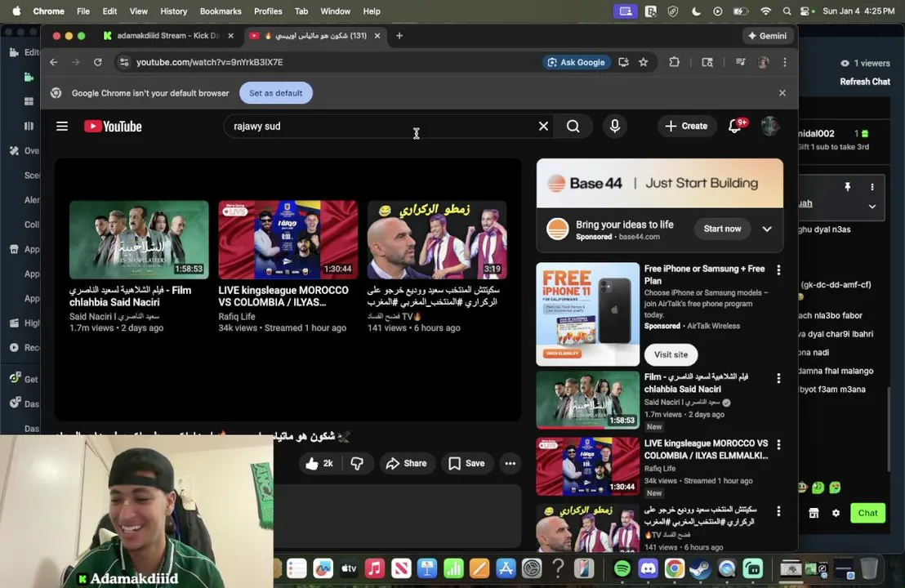The height and width of the screenshot is (588, 905).
Task: Bookmark this page with the star icon
Action: [x=643, y=62]
